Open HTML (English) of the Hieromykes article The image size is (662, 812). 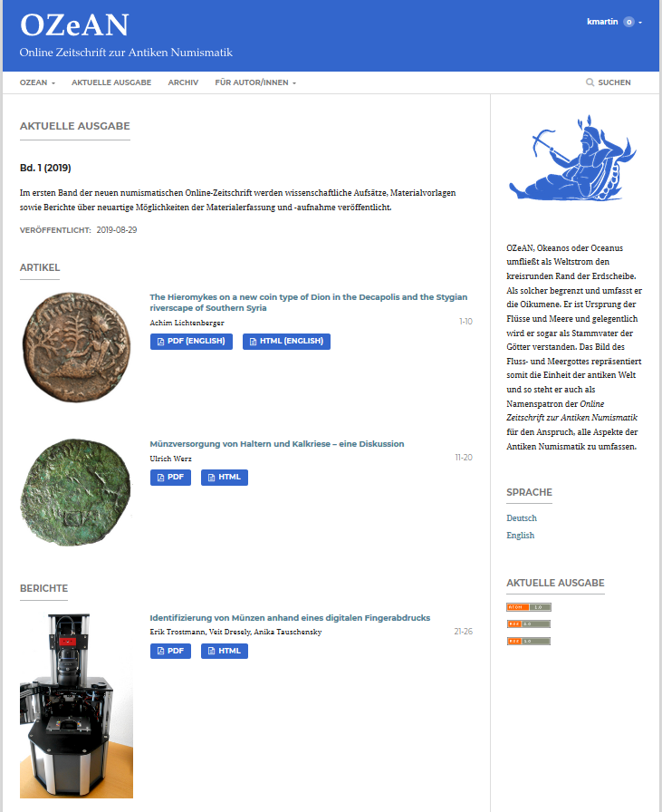286,342
